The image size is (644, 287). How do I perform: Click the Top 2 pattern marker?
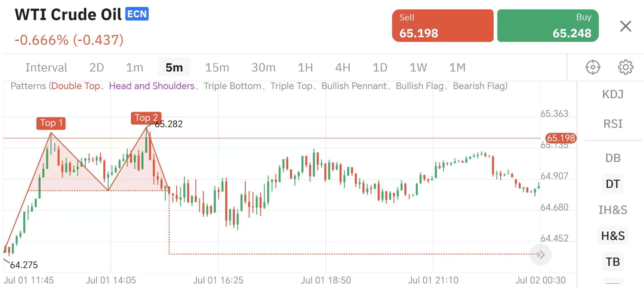click(x=146, y=118)
